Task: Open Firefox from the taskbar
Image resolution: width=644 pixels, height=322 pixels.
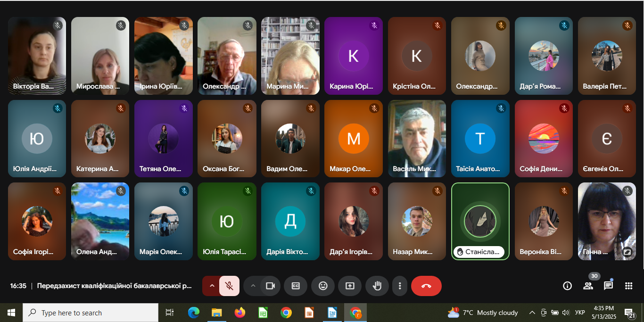Action: coord(240,313)
